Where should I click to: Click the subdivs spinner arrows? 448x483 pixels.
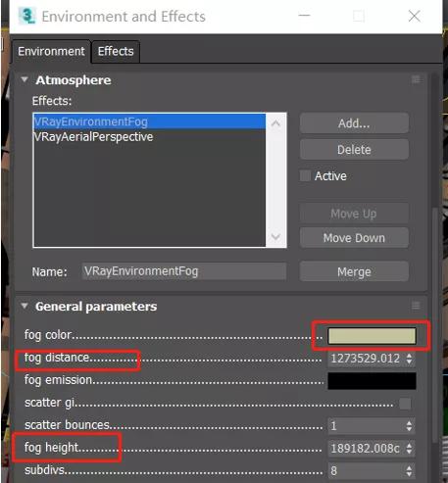[x=409, y=470]
